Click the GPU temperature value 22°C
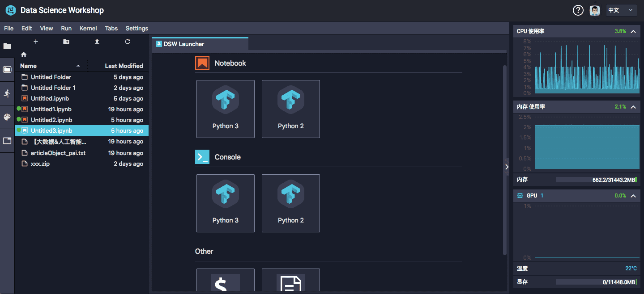 631,269
